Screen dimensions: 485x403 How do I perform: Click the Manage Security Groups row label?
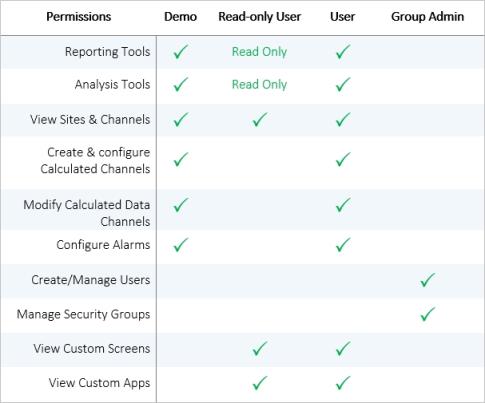pos(83,314)
